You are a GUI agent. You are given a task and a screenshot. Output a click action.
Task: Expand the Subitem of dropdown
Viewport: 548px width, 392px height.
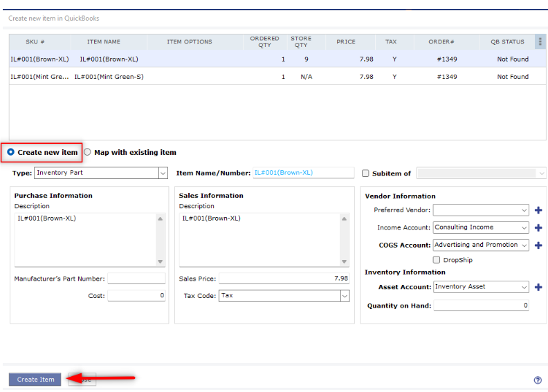point(481,173)
